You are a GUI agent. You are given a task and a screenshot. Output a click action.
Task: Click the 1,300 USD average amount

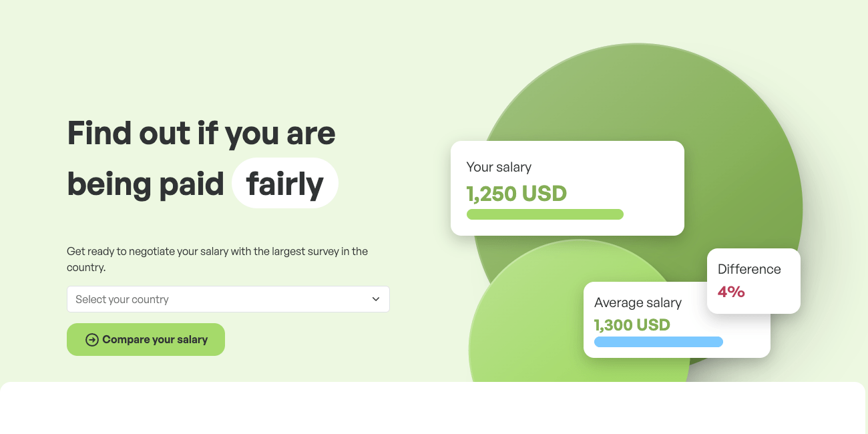click(632, 324)
